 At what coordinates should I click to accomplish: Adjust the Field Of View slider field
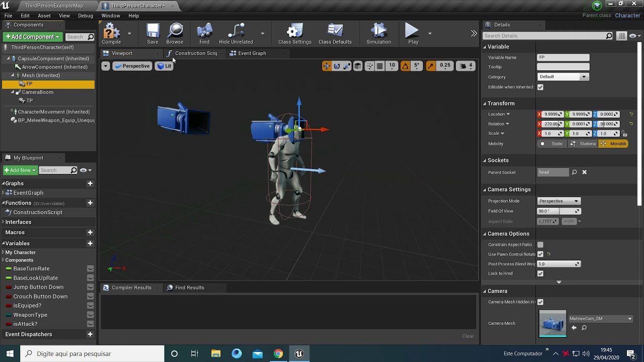click(559, 211)
